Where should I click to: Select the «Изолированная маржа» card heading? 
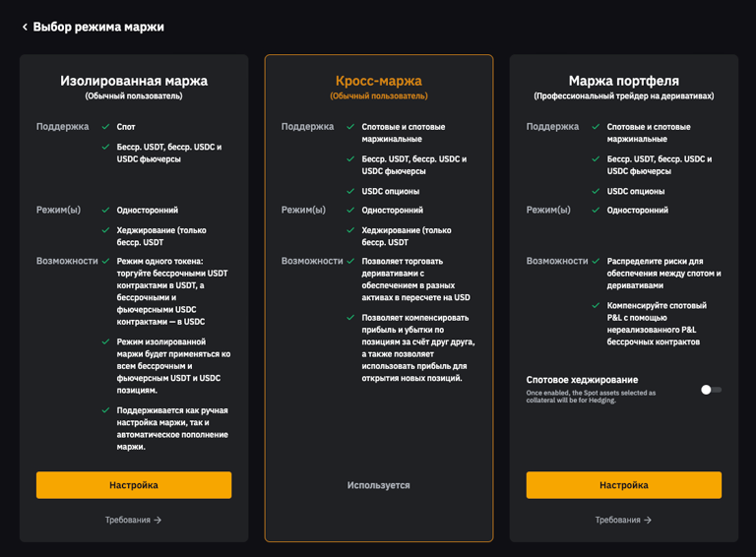tap(134, 81)
